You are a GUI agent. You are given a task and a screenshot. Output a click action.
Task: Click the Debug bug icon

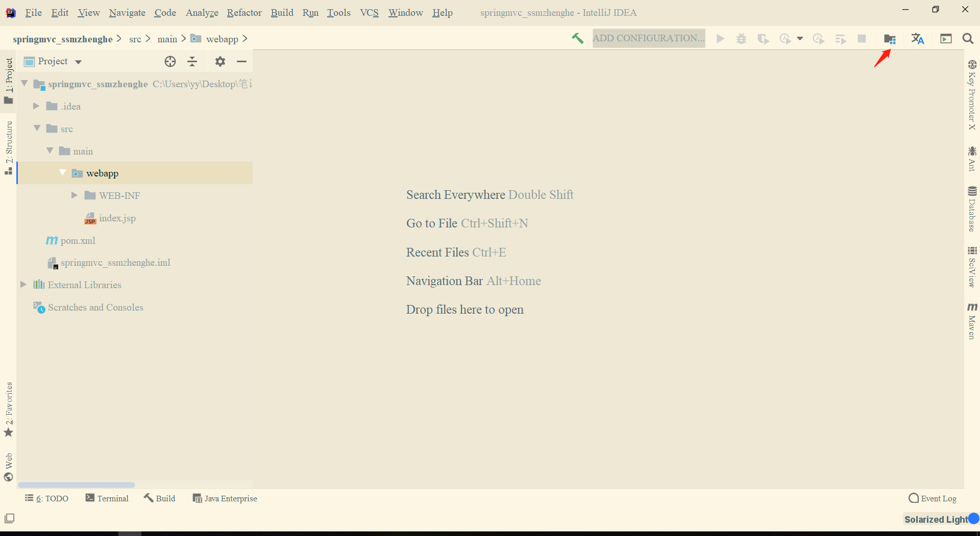[x=741, y=39]
